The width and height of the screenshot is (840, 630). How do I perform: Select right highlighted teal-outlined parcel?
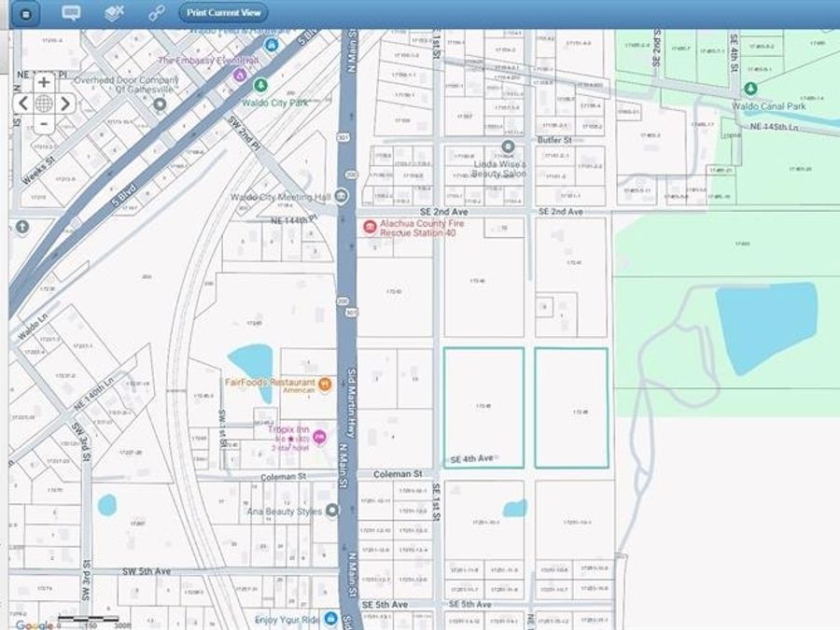point(571,407)
